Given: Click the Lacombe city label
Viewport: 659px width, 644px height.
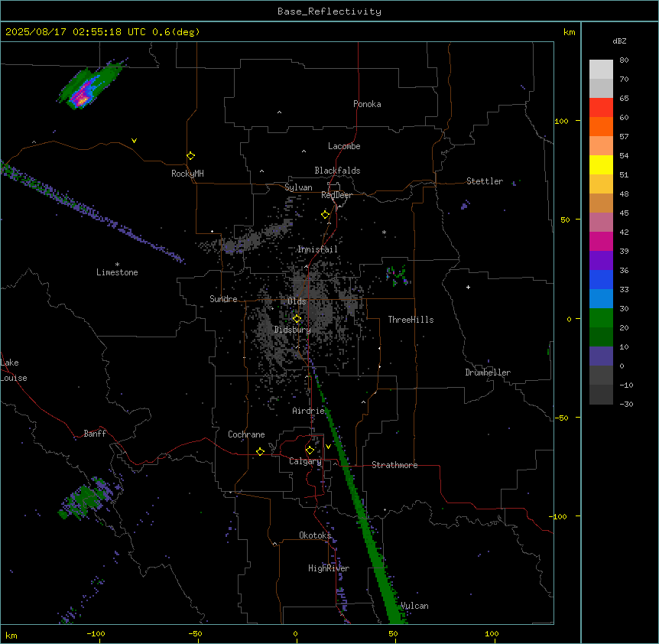Looking at the screenshot, I should pyautogui.click(x=344, y=146).
